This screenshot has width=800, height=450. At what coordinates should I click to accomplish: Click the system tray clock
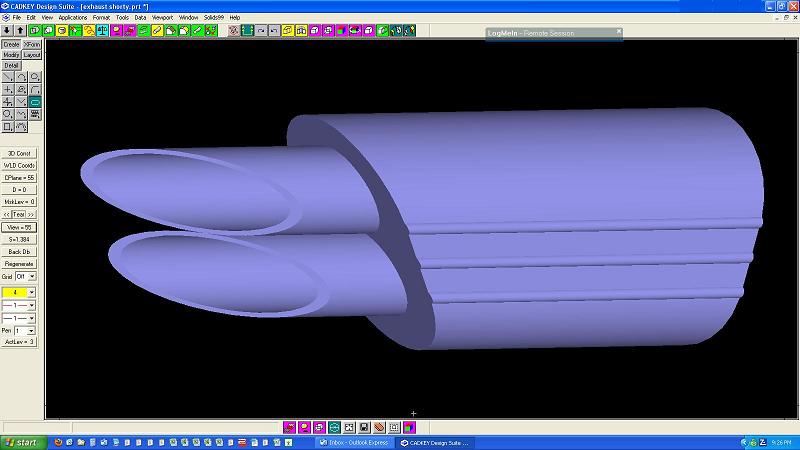[x=781, y=442]
